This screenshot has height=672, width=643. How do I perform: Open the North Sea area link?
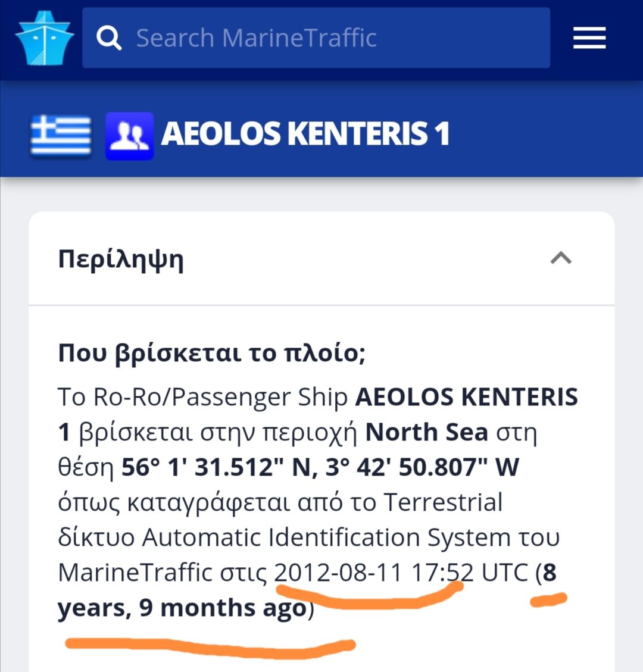pos(426,432)
